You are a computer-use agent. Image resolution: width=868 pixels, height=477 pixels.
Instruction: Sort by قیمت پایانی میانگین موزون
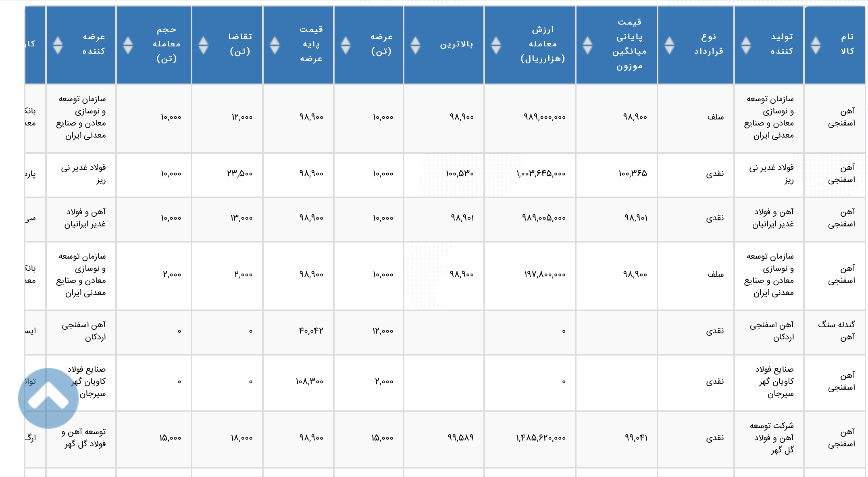pyautogui.click(x=587, y=45)
